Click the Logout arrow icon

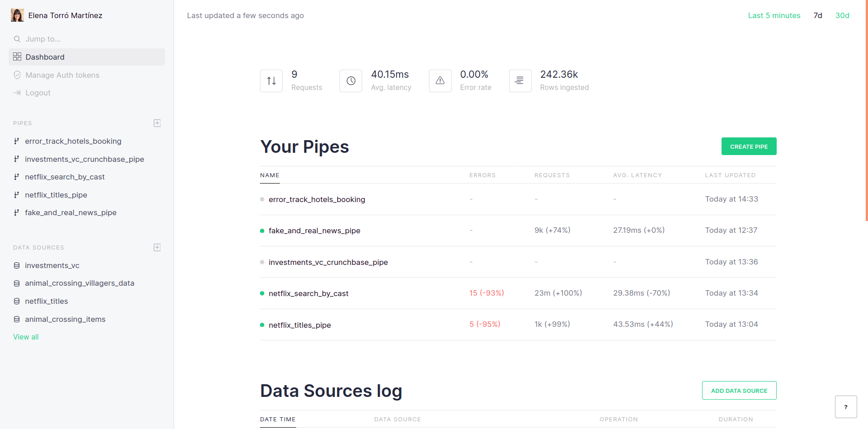click(x=17, y=93)
